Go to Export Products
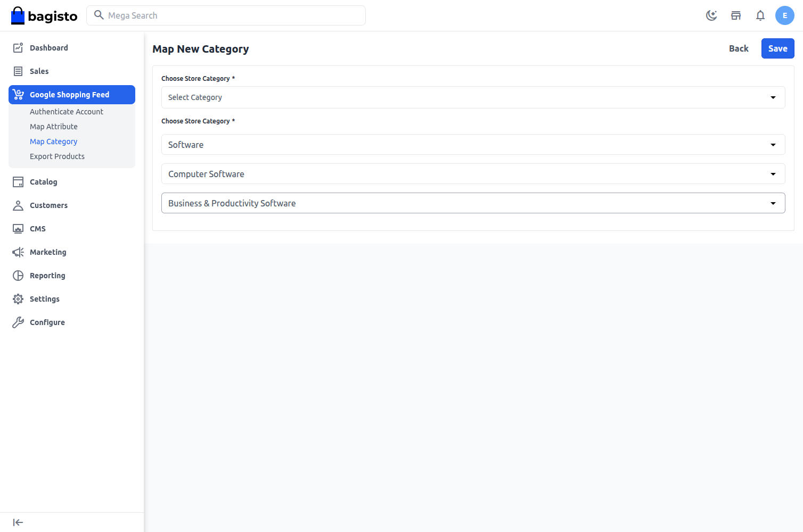This screenshot has height=532, width=803. [x=57, y=156]
